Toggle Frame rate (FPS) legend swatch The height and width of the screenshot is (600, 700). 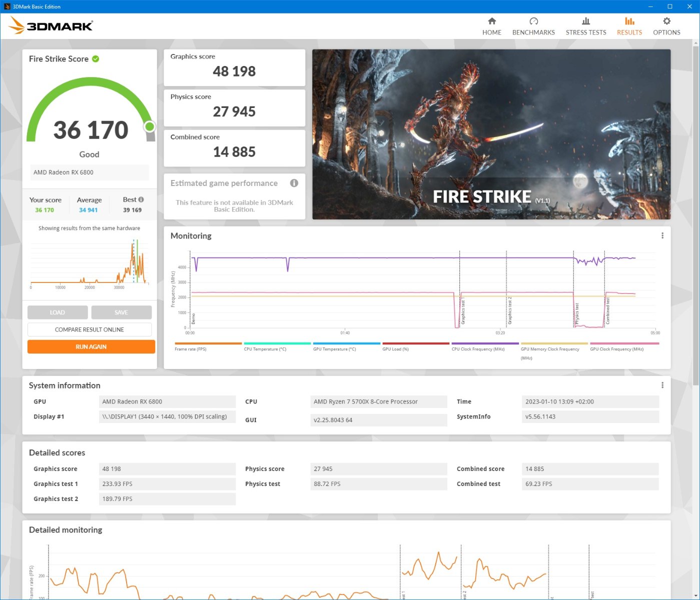coord(208,343)
